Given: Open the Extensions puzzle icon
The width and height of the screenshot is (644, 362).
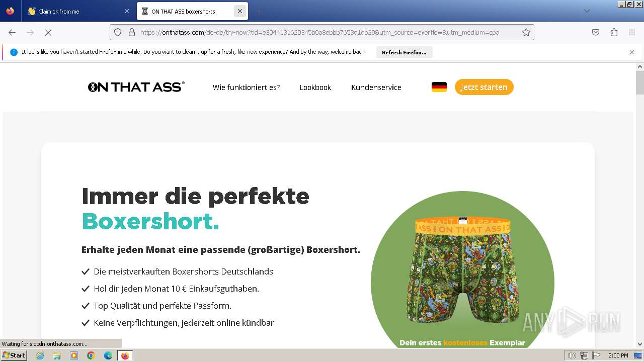Looking at the screenshot, I should coord(614,32).
